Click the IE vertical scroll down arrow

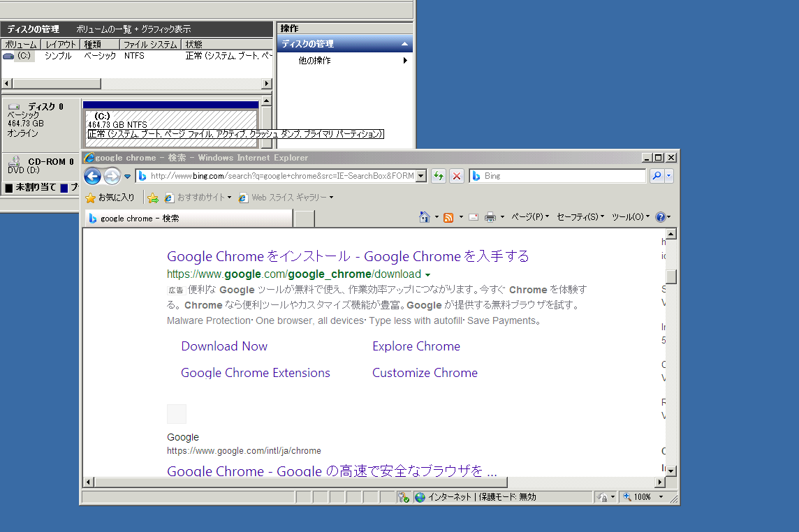pyautogui.click(x=672, y=471)
